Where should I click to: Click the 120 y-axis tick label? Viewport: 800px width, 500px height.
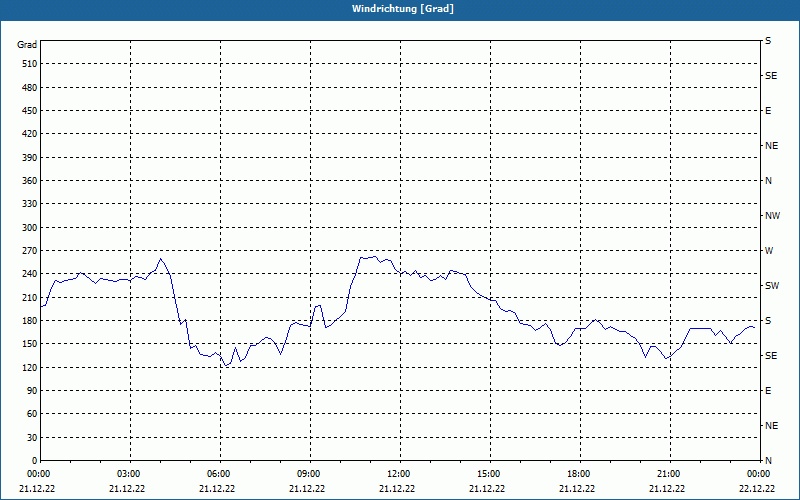[x=30, y=367]
